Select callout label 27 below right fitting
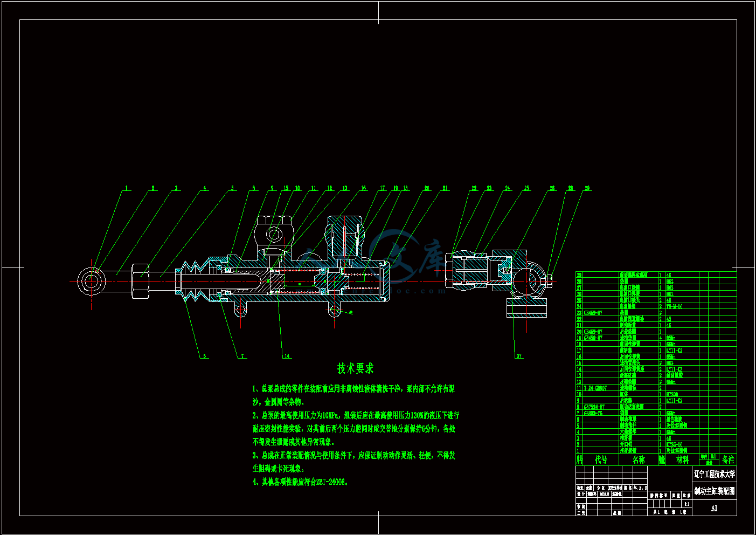 click(519, 356)
